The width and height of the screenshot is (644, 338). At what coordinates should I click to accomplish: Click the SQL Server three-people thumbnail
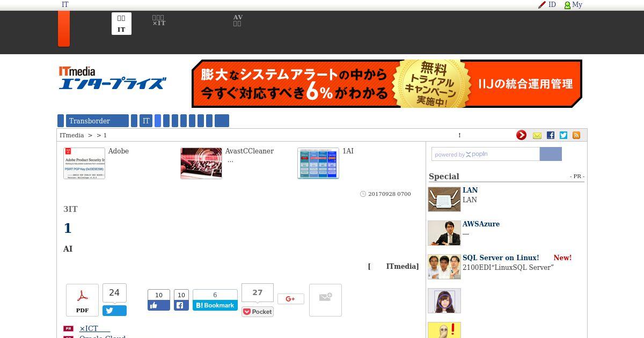444,267
